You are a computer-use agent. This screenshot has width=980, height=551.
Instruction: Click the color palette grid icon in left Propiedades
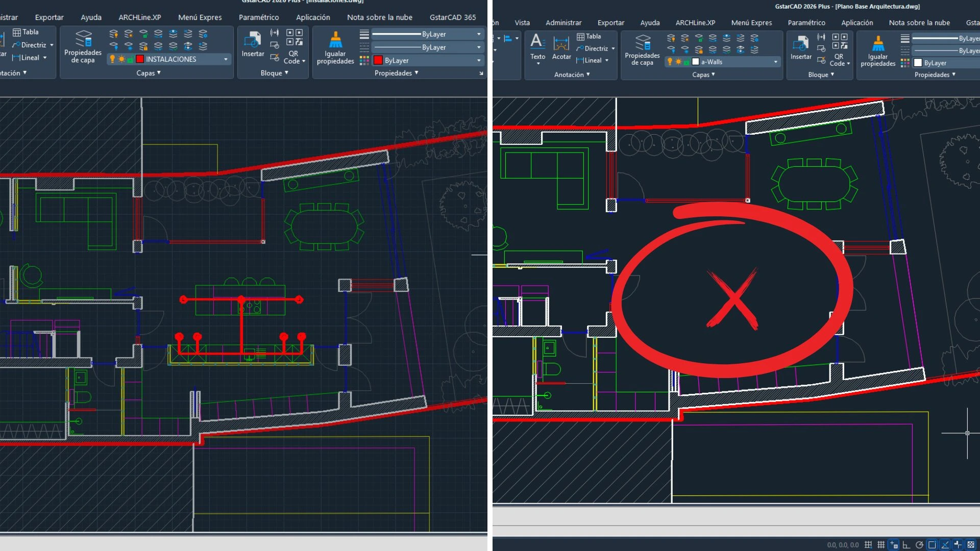click(364, 60)
